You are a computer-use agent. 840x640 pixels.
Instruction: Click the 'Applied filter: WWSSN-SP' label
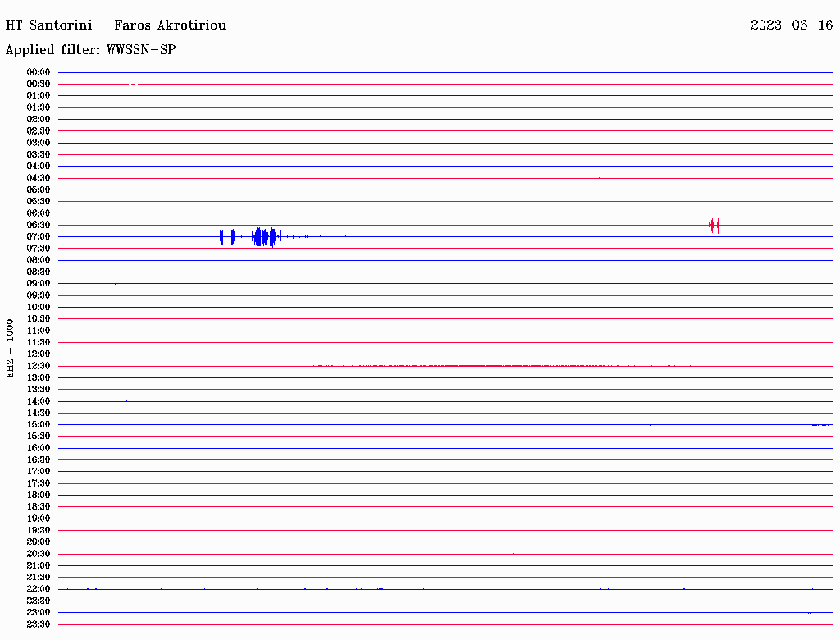click(90, 50)
